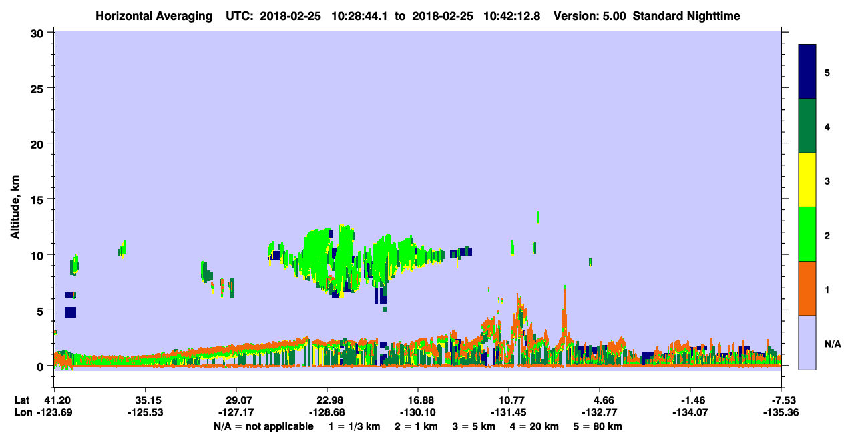
Task: Click the 'N/A = not applicable' legend note
Action: 263,426
